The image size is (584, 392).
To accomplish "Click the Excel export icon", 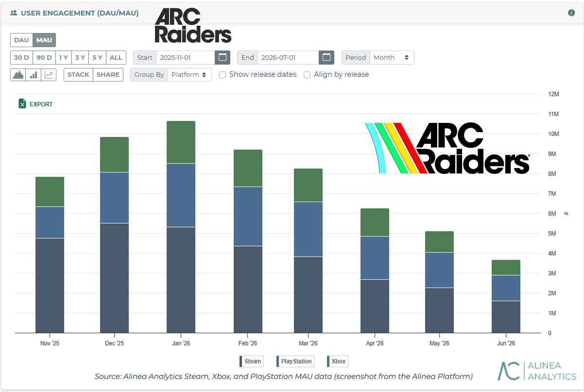I will 22,103.
